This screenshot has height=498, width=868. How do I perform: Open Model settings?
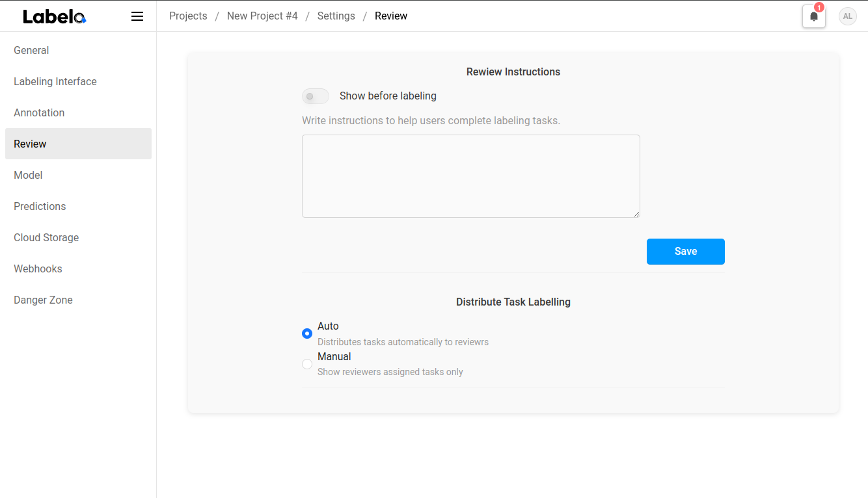pos(78,175)
